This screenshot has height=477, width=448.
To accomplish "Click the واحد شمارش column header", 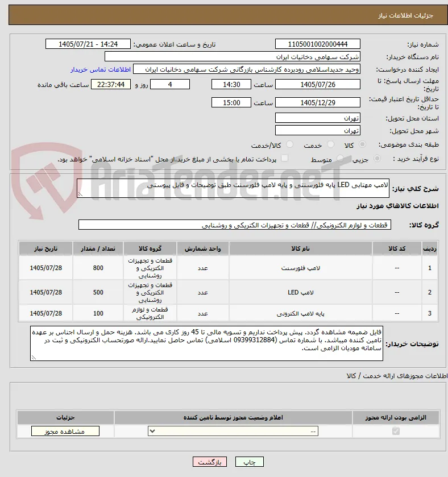I will pyautogui.click(x=202, y=248).
